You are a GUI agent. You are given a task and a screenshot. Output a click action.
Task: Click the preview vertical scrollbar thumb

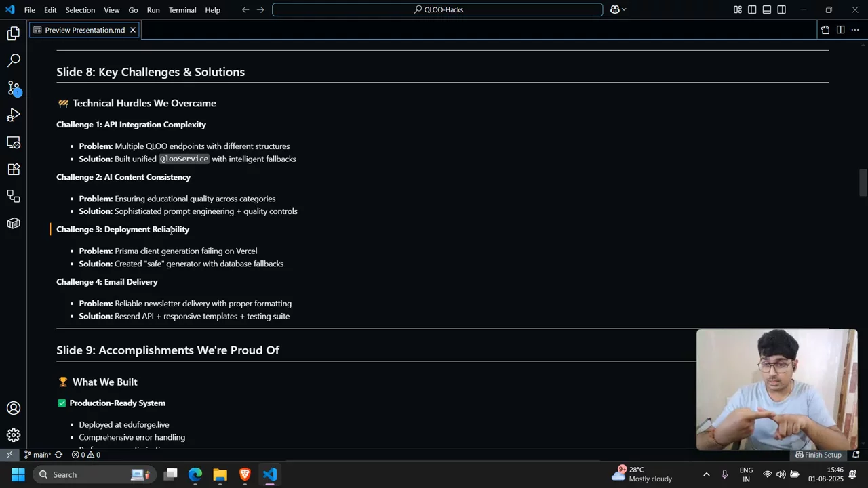[863, 182]
